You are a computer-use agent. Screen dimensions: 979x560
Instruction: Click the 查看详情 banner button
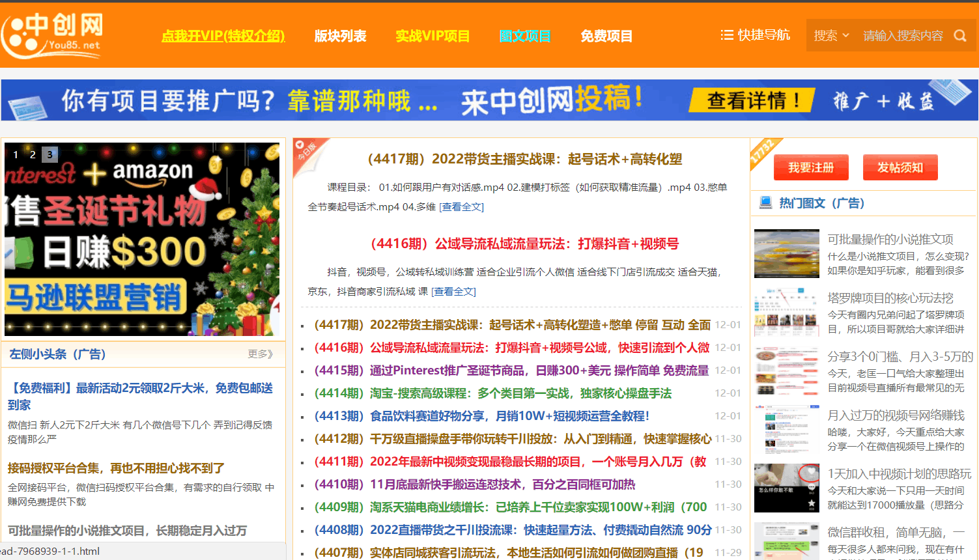click(x=753, y=100)
